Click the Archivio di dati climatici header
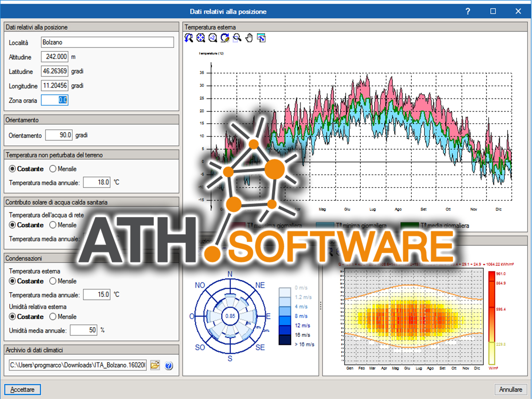Image resolution: width=532 pixels, height=399 pixels. click(x=91, y=350)
